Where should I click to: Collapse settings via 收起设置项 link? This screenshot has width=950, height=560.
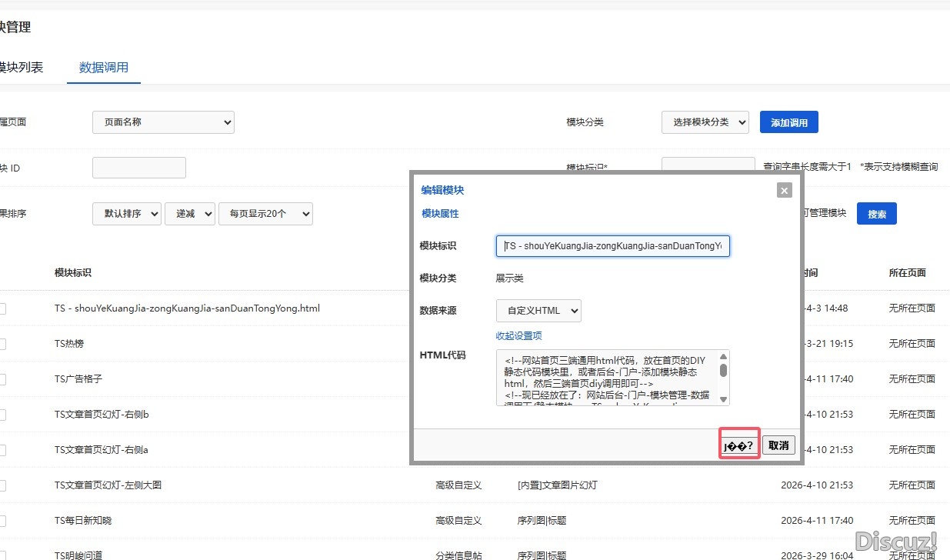point(518,335)
